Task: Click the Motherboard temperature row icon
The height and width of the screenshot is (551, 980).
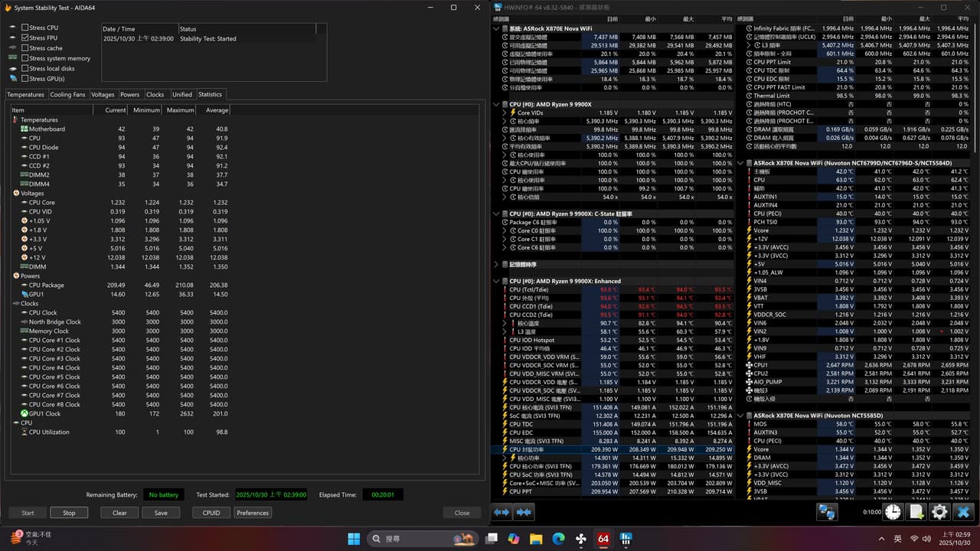Action: (24, 129)
